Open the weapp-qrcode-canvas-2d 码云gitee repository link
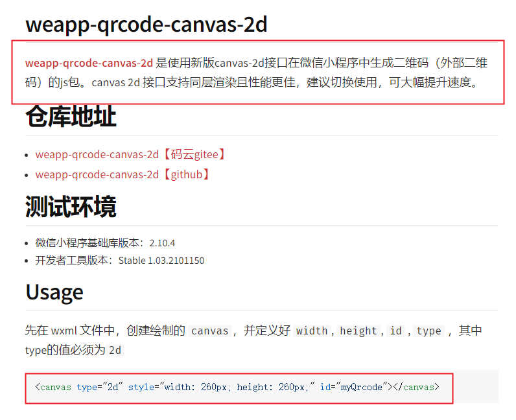 (131, 154)
